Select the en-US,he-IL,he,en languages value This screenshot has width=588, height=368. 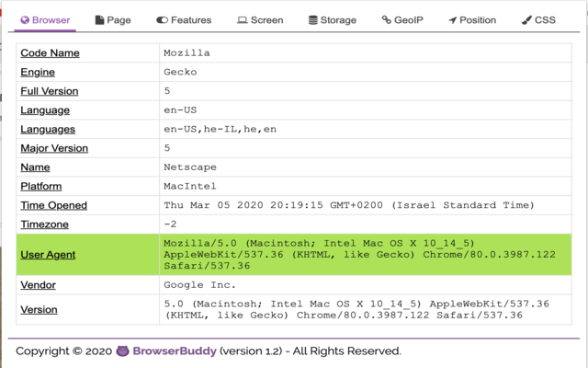pos(220,129)
